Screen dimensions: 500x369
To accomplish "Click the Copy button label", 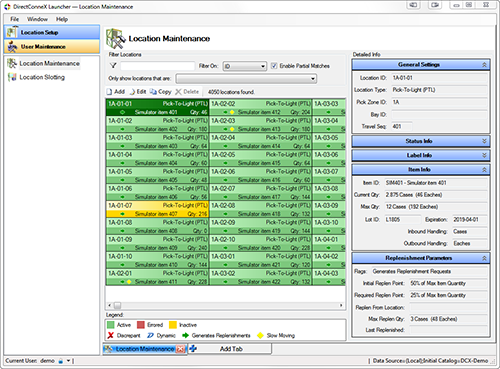I will pos(165,92).
